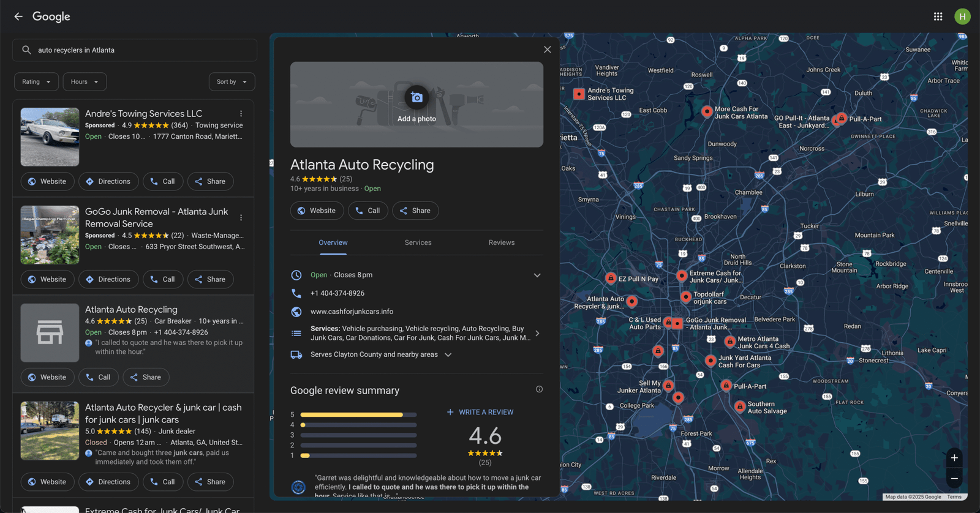Image resolution: width=980 pixels, height=513 pixels.
Task: Click the 1-star rating bar
Action: 358,455
